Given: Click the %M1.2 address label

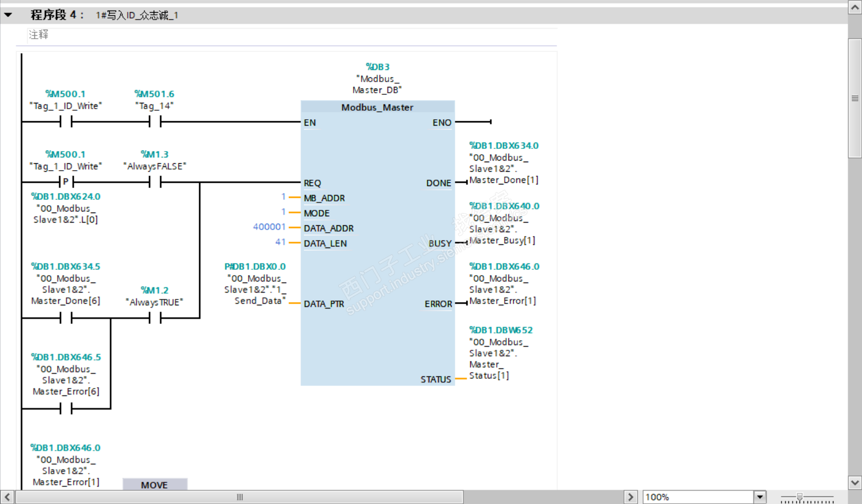Looking at the screenshot, I should point(154,290).
